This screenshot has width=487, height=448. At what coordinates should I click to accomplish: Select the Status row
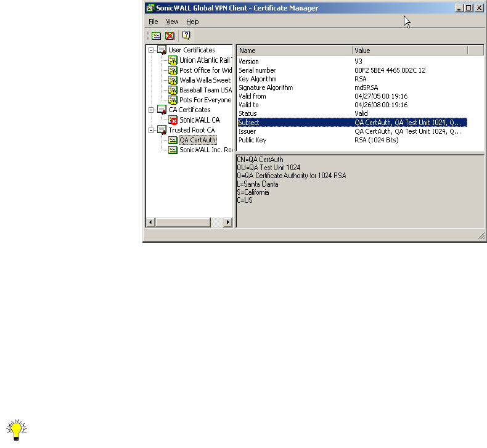tap(353, 113)
